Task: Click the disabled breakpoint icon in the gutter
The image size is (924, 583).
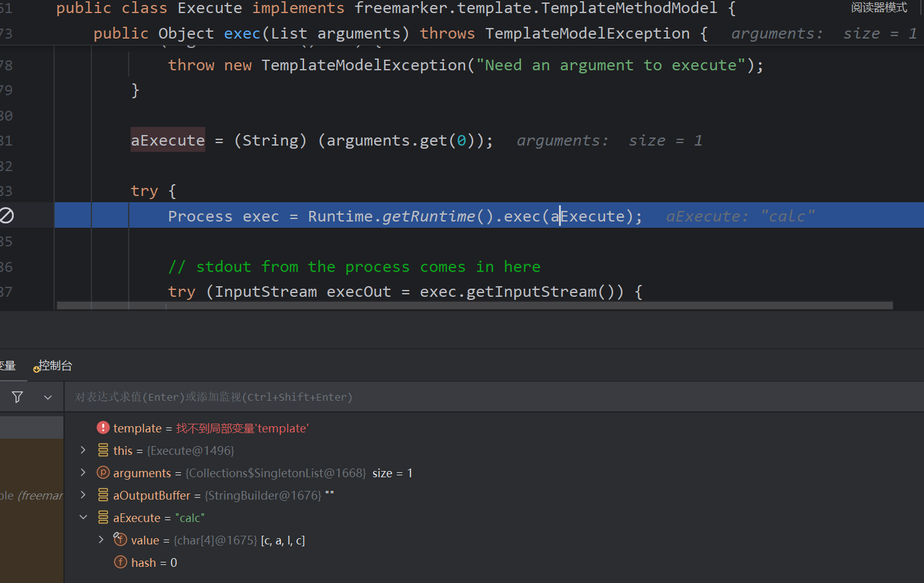Action: [x=6, y=216]
